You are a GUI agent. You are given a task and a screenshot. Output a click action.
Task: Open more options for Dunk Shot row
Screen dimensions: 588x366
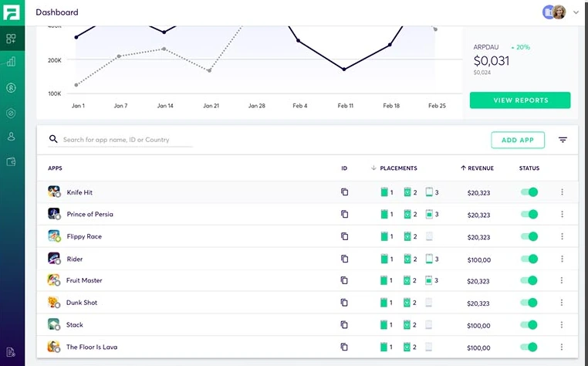click(561, 302)
